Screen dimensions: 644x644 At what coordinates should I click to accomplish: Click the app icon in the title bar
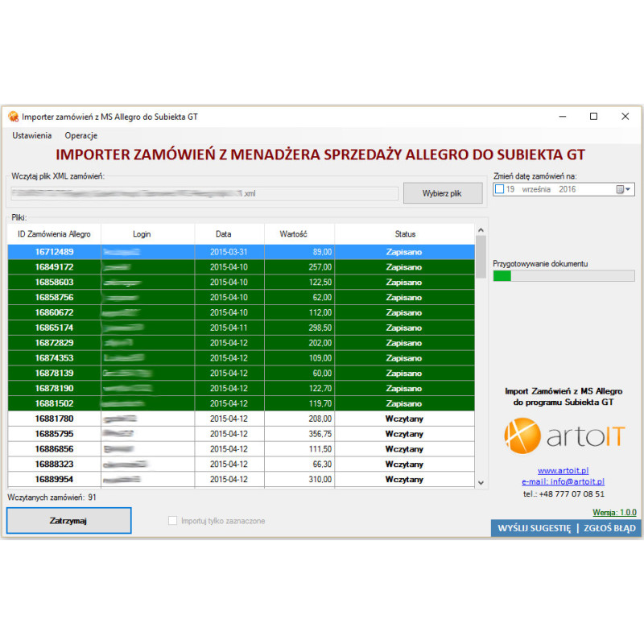click(13, 117)
